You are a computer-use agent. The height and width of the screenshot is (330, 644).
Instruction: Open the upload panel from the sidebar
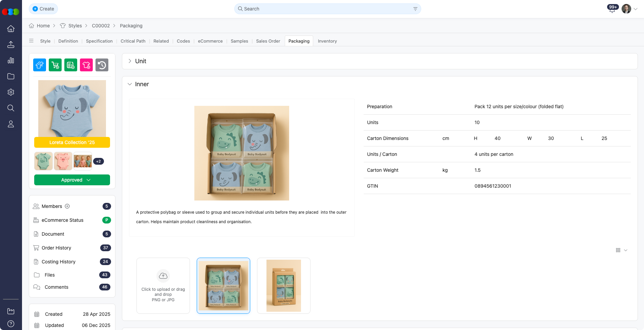11,44
